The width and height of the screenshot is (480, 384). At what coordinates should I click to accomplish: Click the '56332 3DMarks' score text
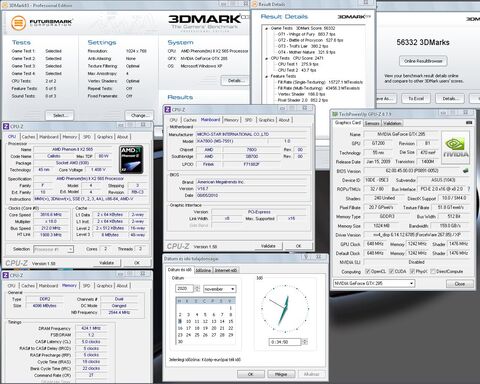click(423, 42)
